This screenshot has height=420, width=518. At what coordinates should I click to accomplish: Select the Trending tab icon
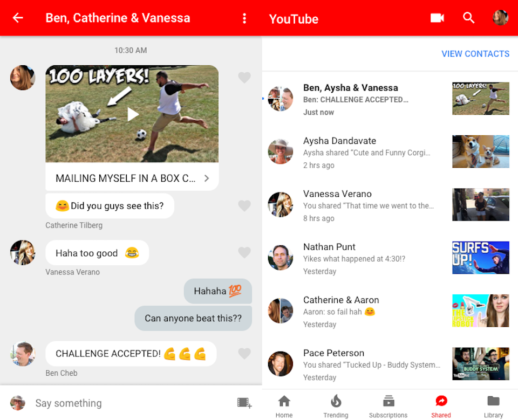(x=336, y=401)
